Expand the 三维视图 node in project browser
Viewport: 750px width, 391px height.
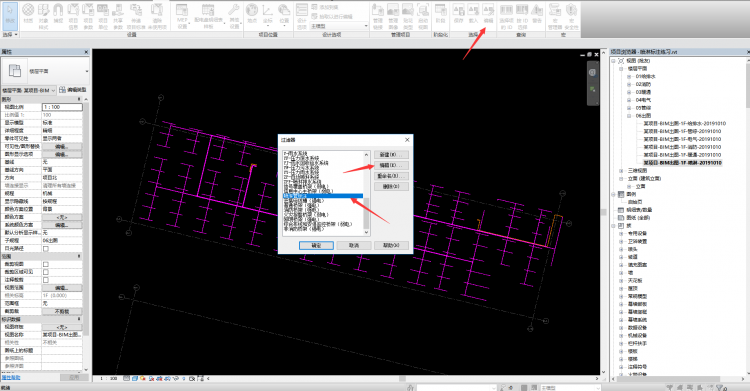pyautogui.click(x=621, y=170)
